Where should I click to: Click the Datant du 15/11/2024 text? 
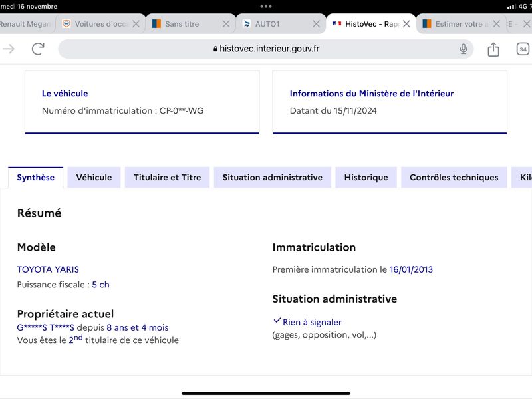click(333, 110)
